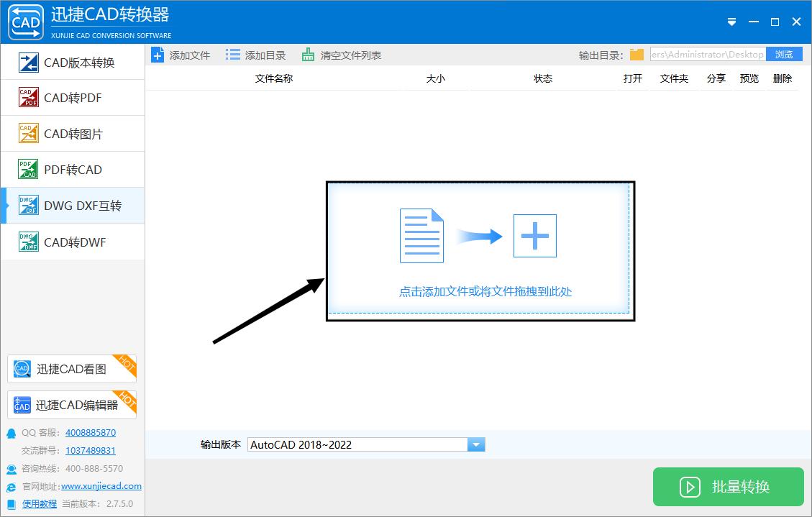Open the 使用教程 tutorial link
The image size is (812, 517).
pyautogui.click(x=38, y=503)
